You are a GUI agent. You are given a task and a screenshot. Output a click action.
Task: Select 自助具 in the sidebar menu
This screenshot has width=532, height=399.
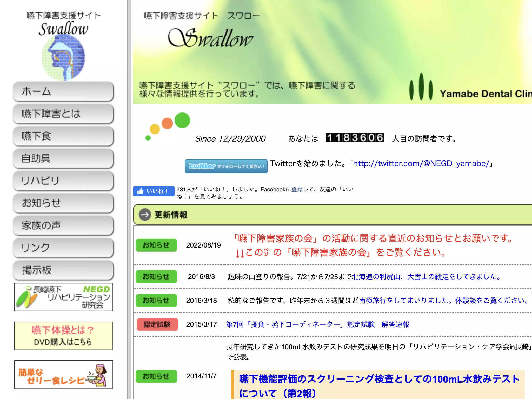[x=63, y=158]
